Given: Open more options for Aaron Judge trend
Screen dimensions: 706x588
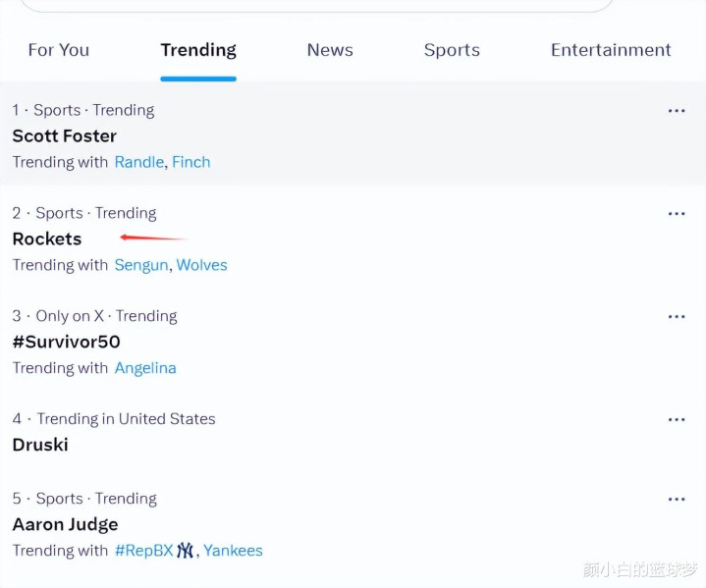Looking at the screenshot, I should pyautogui.click(x=676, y=500).
